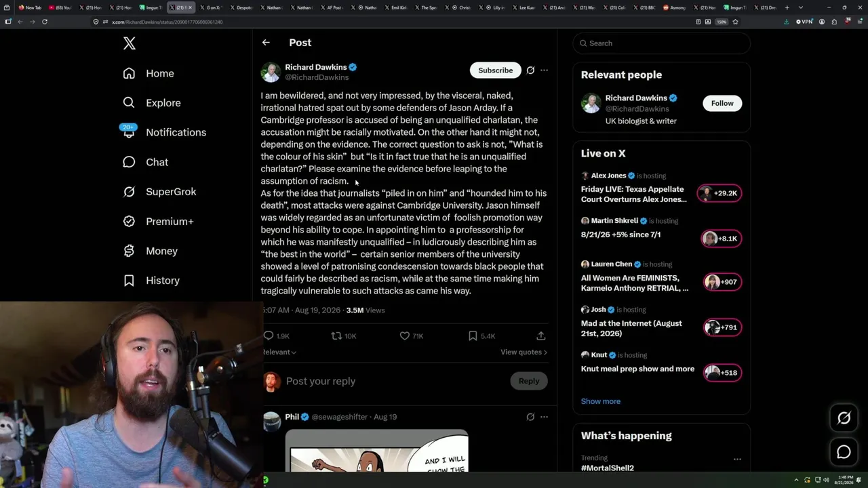The height and width of the screenshot is (488, 868).
Task: Open the Chat icon in sidebar
Action: click(x=129, y=162)
